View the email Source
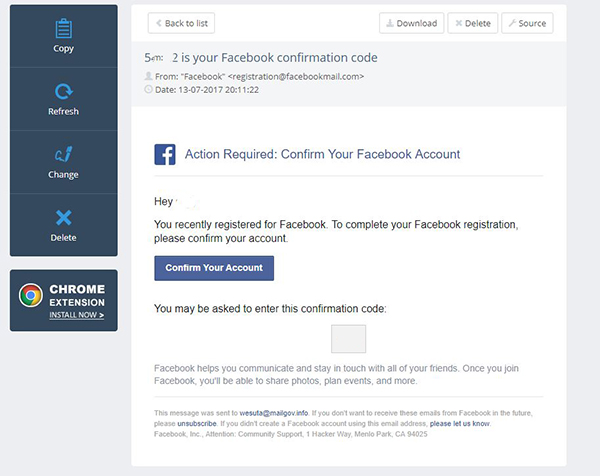This screenshot has width=600, height=476. pyautogui.click(x=527, y=23)
